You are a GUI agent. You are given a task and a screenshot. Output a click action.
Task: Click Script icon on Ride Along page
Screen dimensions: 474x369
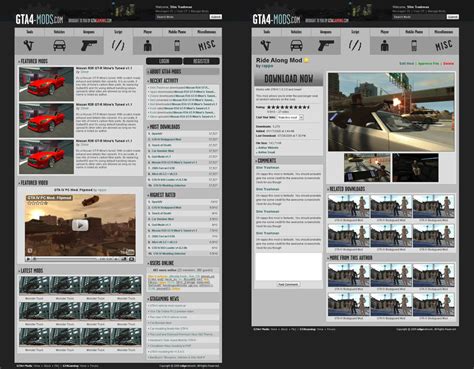355,45
